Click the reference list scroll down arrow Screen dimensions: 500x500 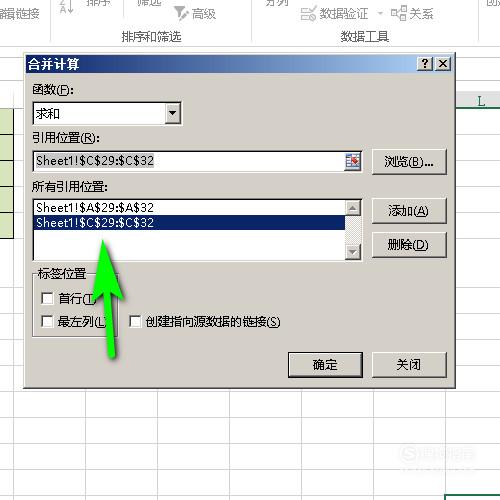[353, 252]
